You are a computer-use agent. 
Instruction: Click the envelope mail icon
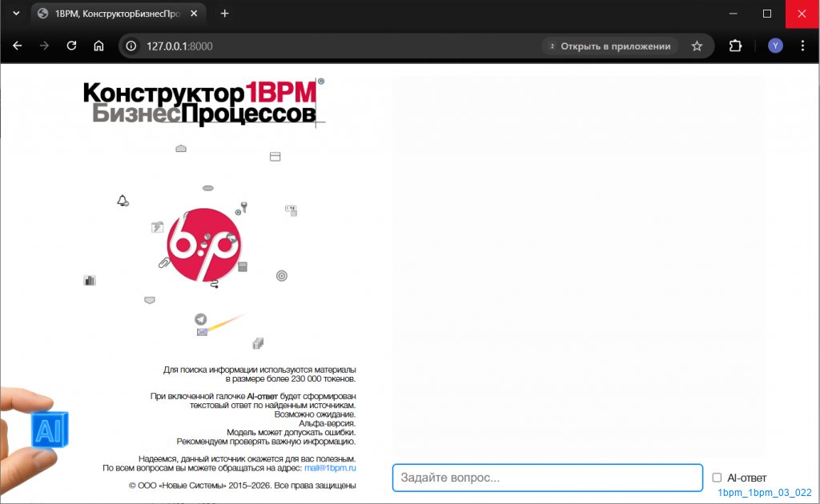pyautogui.click(x=202, y=332)
